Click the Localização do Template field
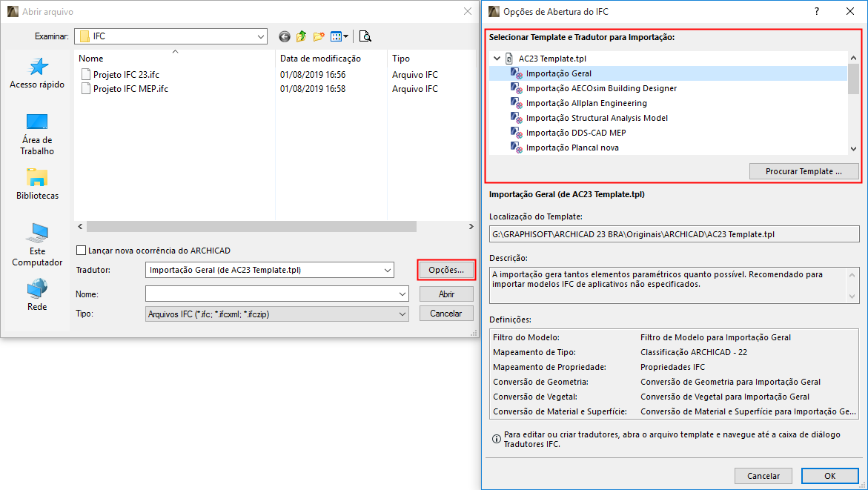The image size is (868, 490). pyautogui.click(x=675, y=234)
